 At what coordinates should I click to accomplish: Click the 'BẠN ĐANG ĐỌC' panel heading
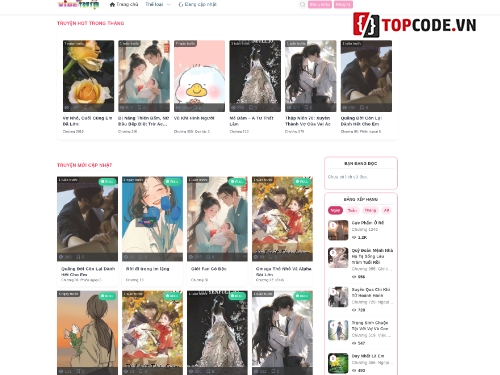tap(361, 164)
